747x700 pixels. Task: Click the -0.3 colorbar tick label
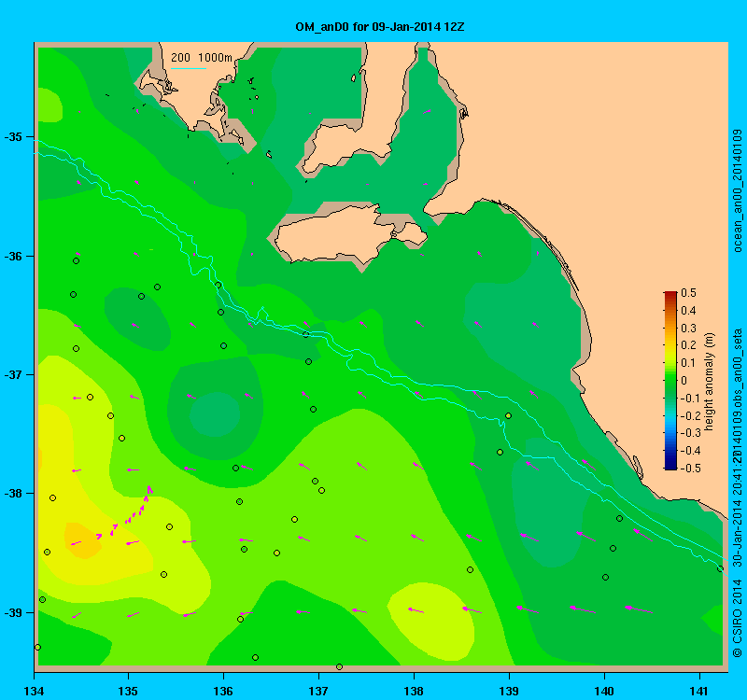[690, 433]
